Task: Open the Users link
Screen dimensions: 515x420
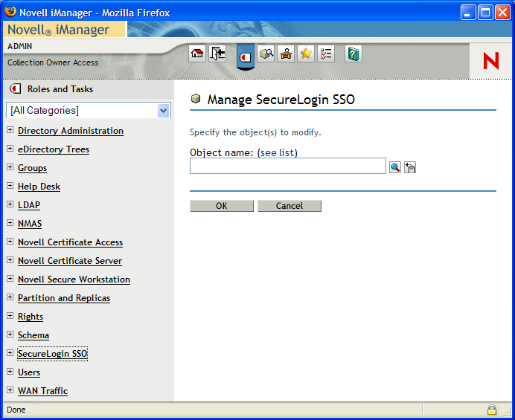Action: pyautogui.click(x=29, y=372)
